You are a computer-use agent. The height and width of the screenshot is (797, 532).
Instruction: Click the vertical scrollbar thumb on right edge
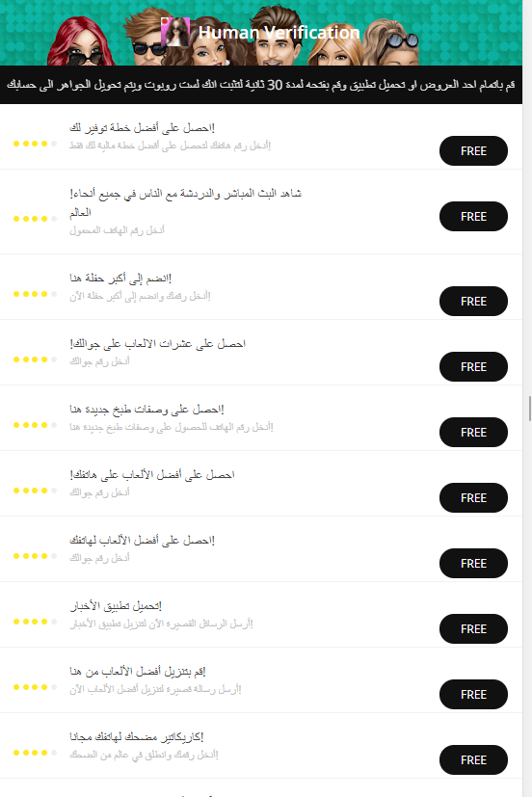tap(529, 409)
